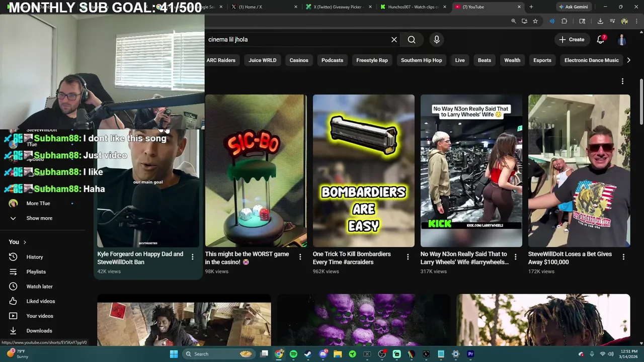The width and height of the screenshot is (644, 362).
Task: Open the options menu for the N3on Larry Wheels short
Action: (515, 257)
